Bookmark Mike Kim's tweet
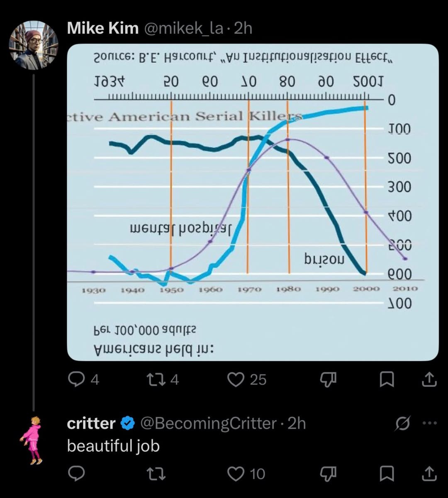This screenshot has width=448, height=498. click(x=387, y=379)
